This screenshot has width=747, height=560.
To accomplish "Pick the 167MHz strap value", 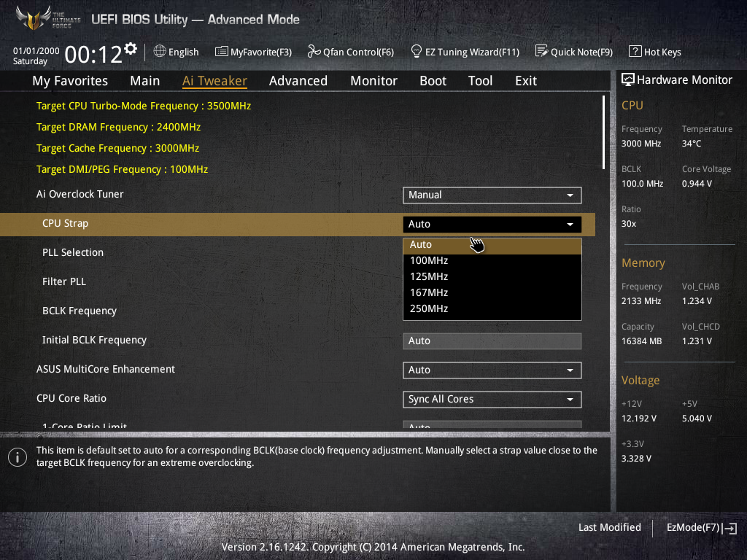I will (492, 293).
